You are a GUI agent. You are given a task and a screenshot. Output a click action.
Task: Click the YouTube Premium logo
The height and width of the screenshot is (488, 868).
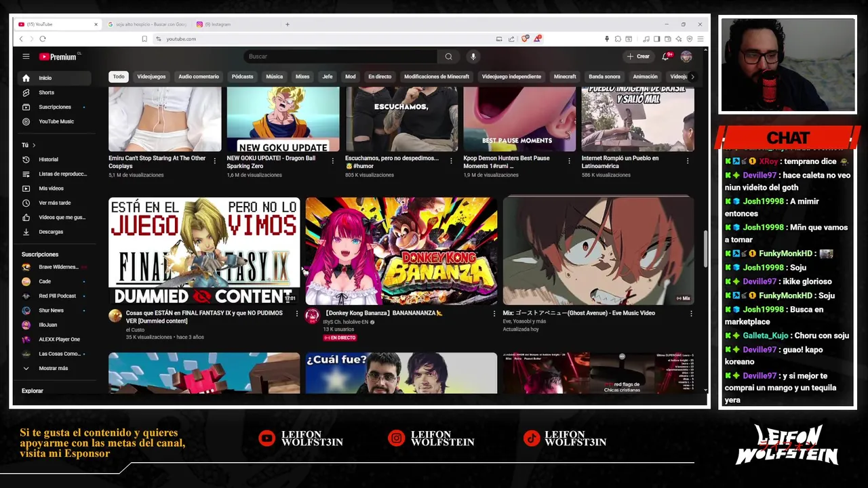coord(58,57)
